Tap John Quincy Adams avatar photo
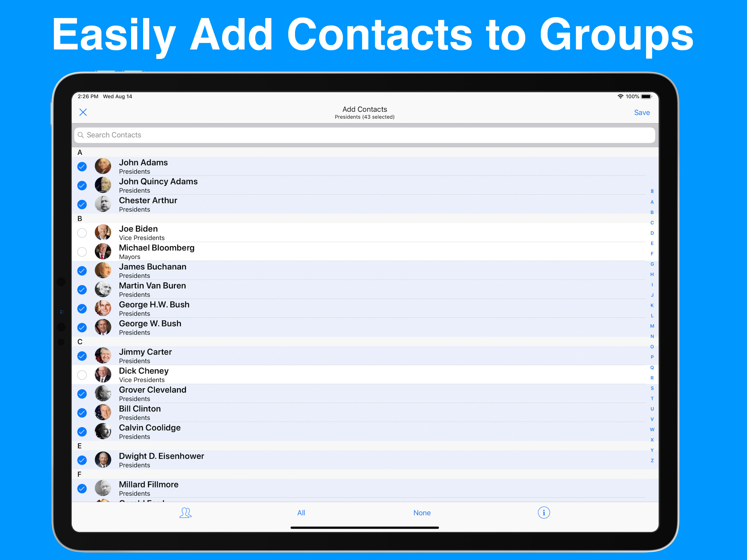 tap(103, 185)
